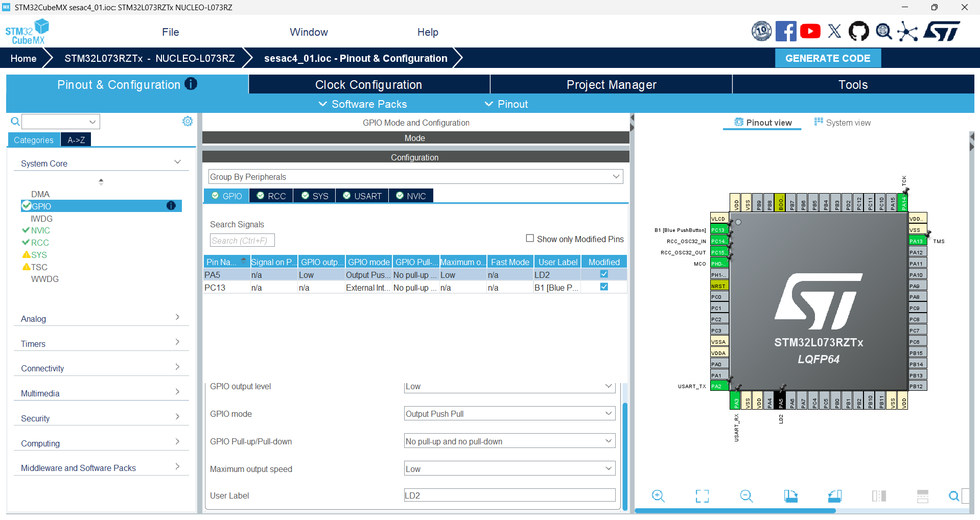980x520 pixels.
Task: Click the ST logo icon
Action: pos(942,32)
